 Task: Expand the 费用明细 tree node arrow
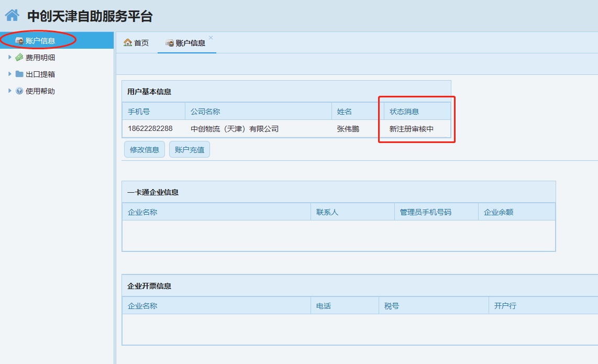(9, 58)
